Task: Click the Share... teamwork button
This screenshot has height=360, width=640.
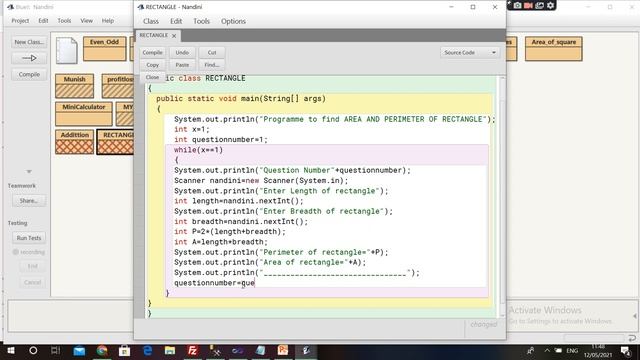Action: [29, 201]
